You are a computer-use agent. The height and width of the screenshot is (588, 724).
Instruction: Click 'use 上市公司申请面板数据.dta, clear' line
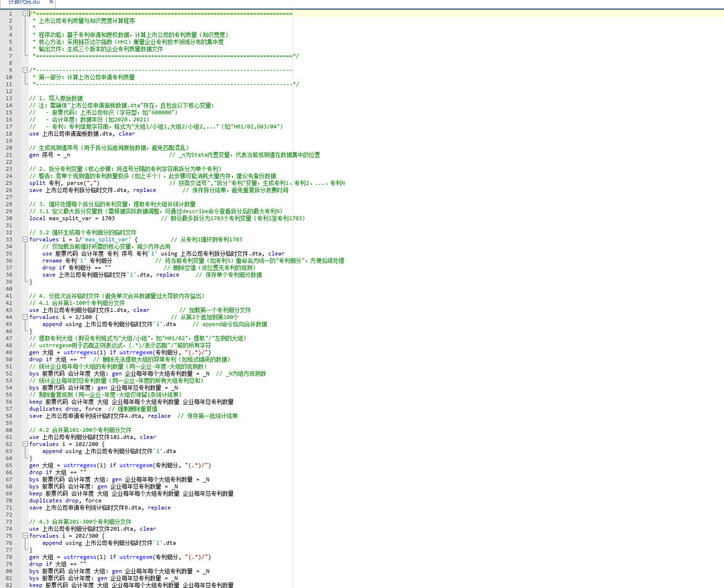click(x=82, y=134)
